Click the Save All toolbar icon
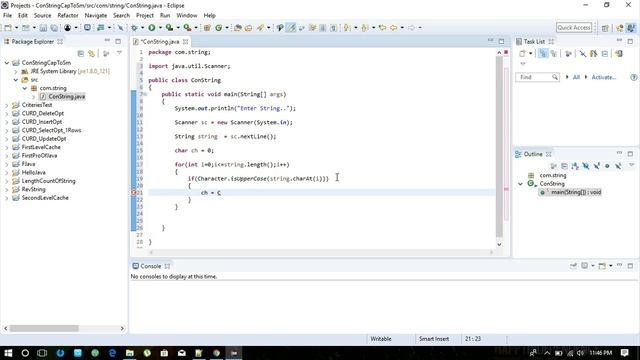This screenshot has width=640, height=360. click(53, 28)
